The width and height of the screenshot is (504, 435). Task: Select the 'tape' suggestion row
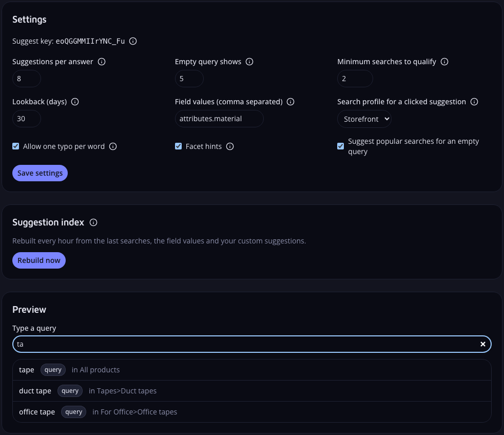[x=252, y=370]
